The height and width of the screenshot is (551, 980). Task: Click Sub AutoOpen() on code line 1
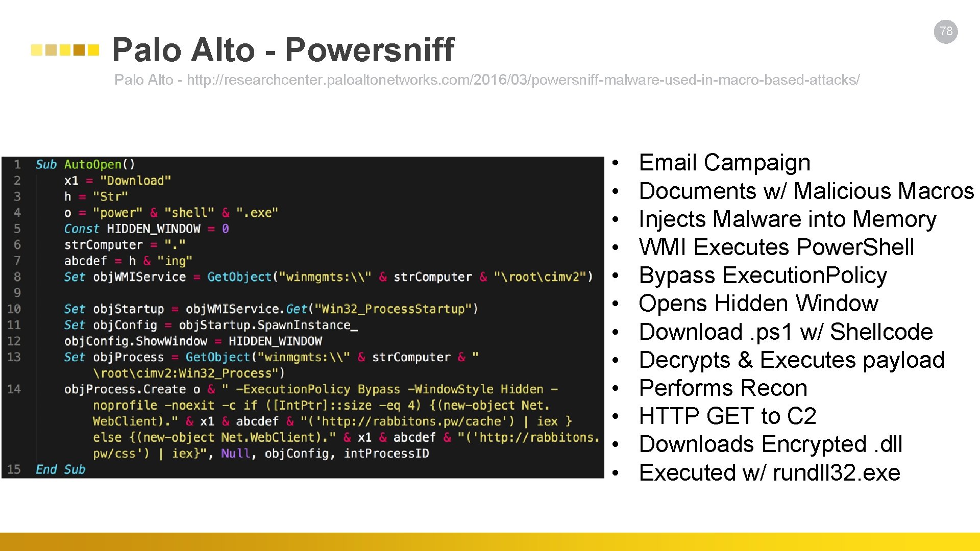point(85,164)
